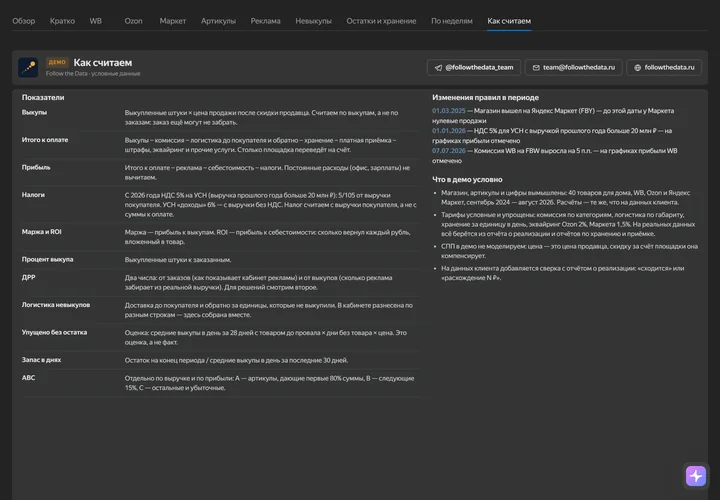Screen dimensions: 720x500
Task: Click the Запас в днях row label
Action: click(41, 360)
